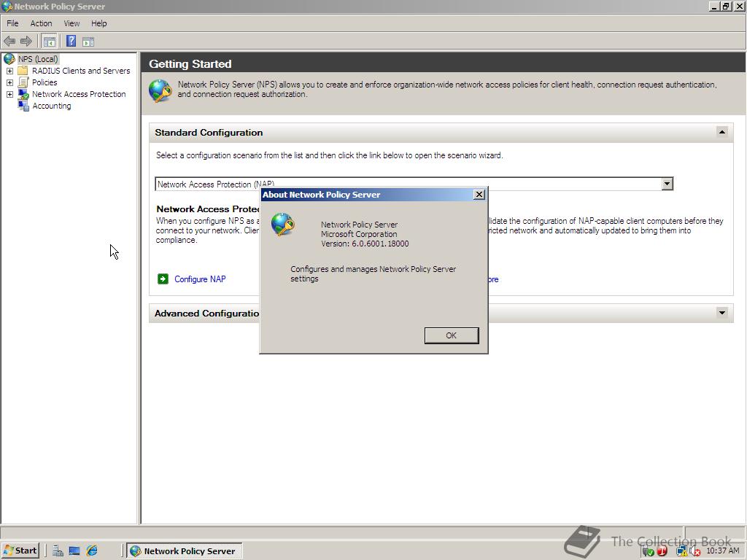Click OK in About dialog
747x560 pixels.
click(x=451, y=335)
